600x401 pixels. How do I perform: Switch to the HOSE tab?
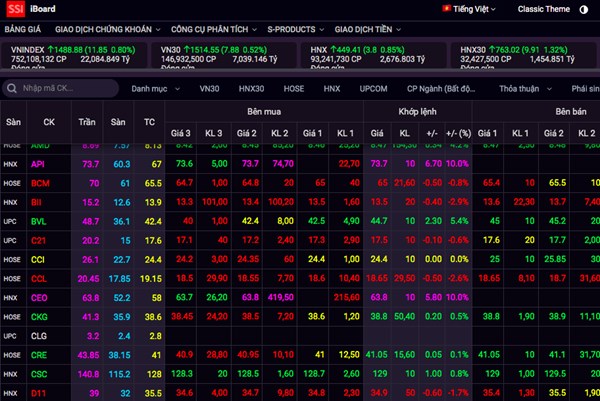point(294,89)
